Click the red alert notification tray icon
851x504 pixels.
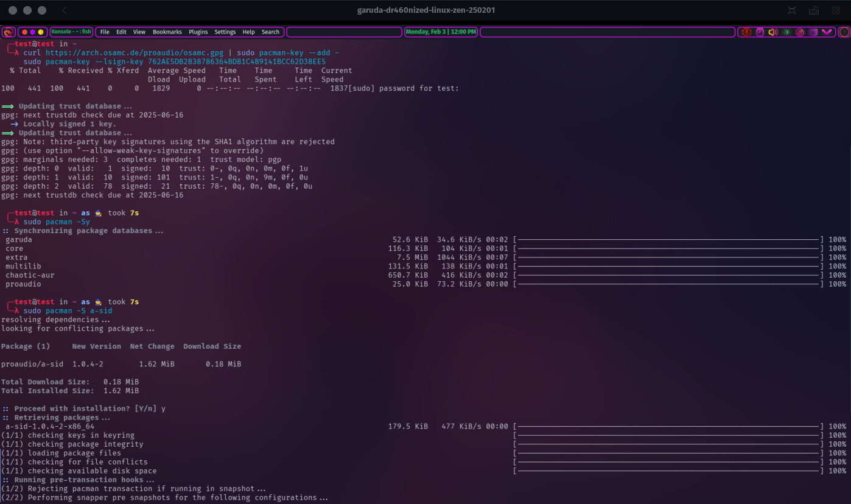click(x=746, y=32)
